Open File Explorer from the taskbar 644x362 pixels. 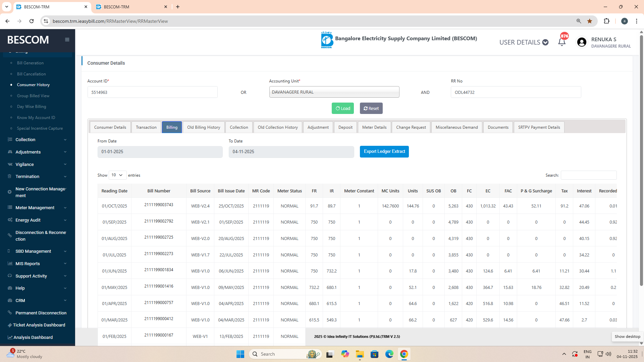(x=360, y=354)
